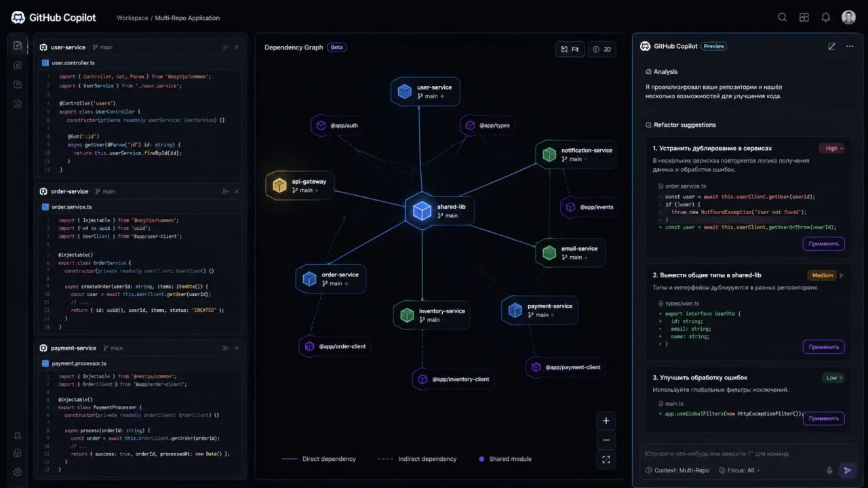
Task: Open the order.service.ts file tab
Action: tap(66, 207)
